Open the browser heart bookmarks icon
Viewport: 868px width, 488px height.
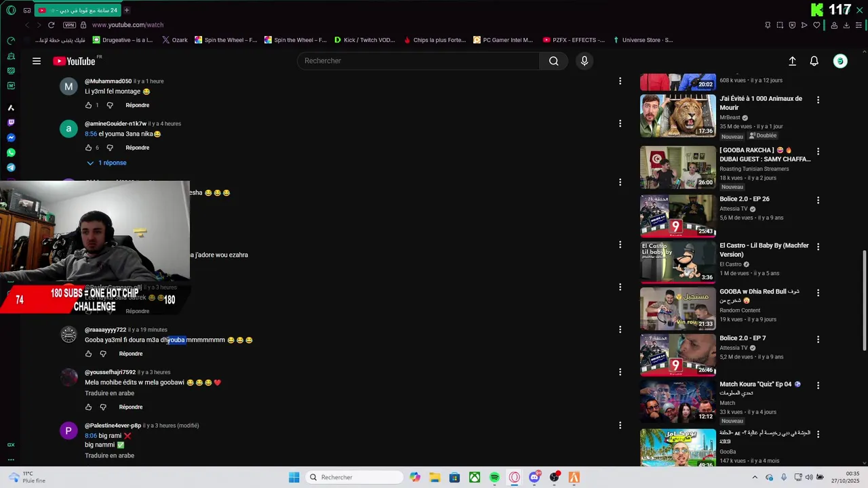(x=816, y=25)
